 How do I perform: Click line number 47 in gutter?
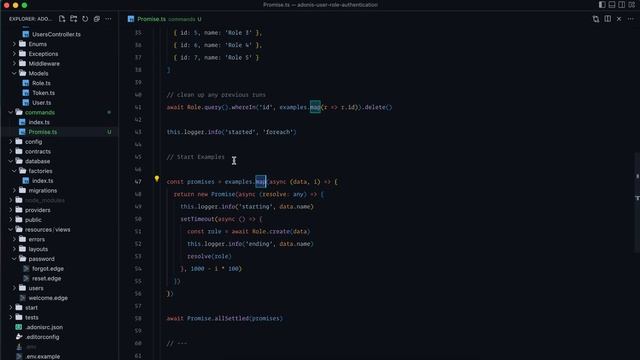[x=138, y=182]
